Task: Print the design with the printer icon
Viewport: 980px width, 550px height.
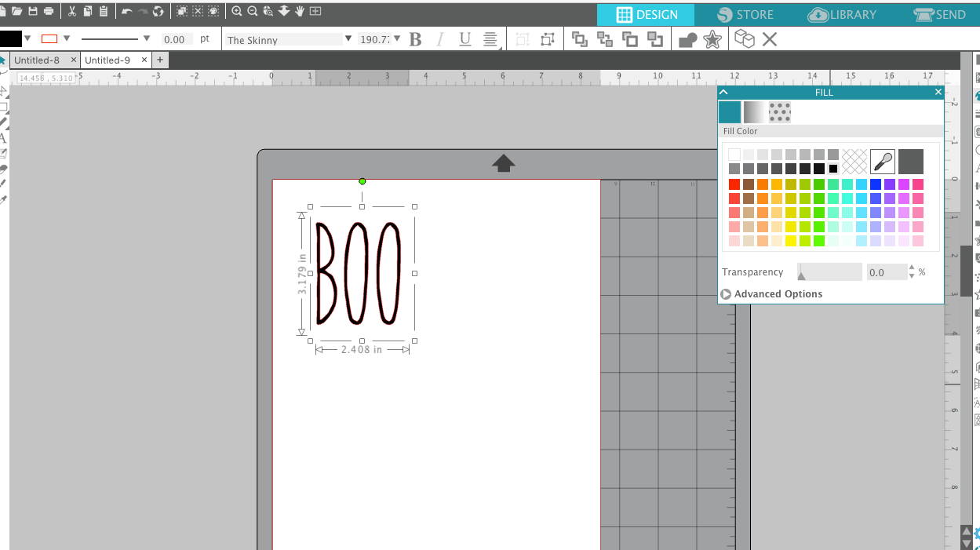Action: pyautogui.click(x=49, y=12)
